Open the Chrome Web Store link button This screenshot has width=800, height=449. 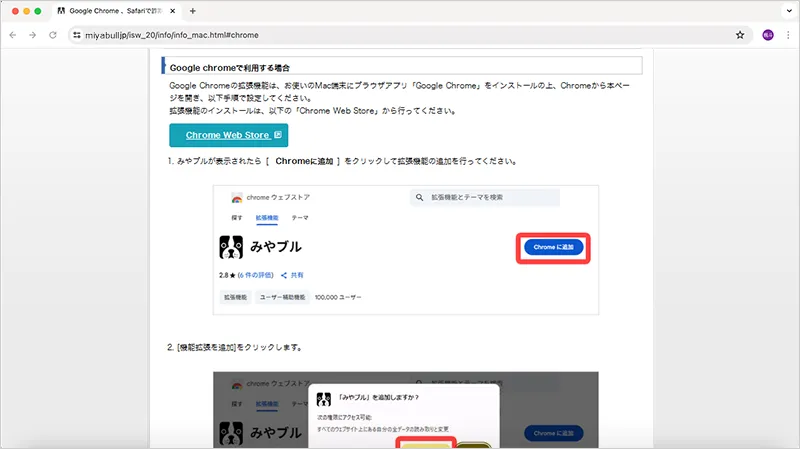coord(229,135)
